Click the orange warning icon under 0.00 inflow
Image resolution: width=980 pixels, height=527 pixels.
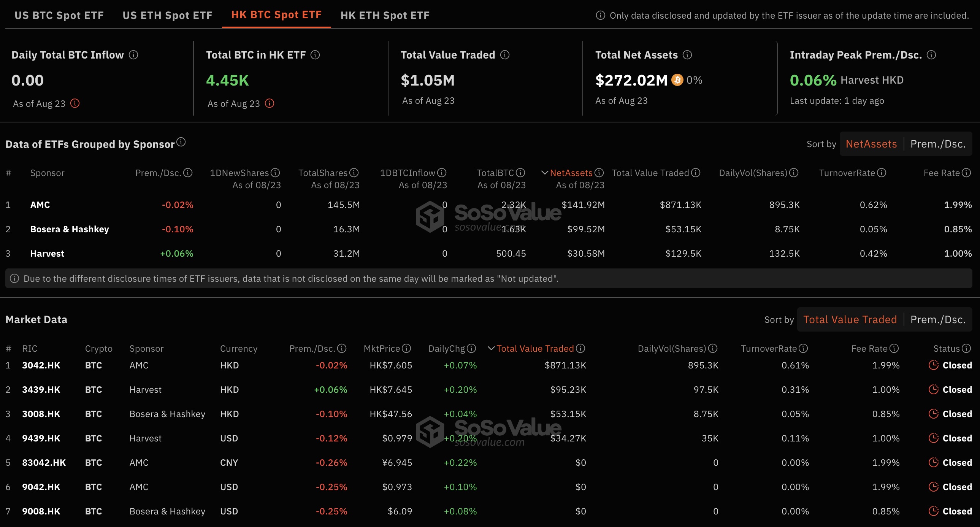point(75,103)
